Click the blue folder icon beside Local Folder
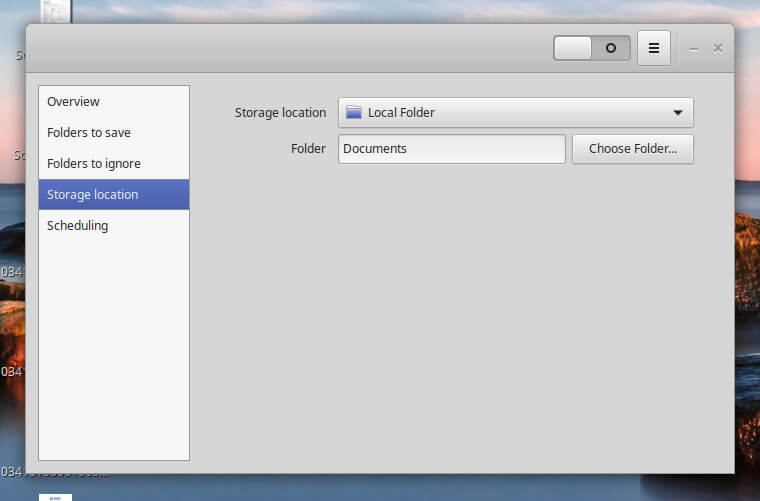760x501 pixels. (353, 113)
